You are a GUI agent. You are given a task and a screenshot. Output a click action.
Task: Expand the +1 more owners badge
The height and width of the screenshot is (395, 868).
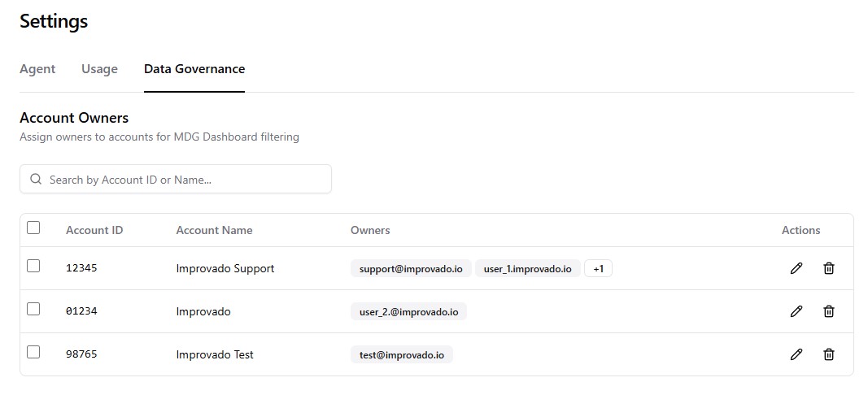pyautogui.click(x=598, y=268)
